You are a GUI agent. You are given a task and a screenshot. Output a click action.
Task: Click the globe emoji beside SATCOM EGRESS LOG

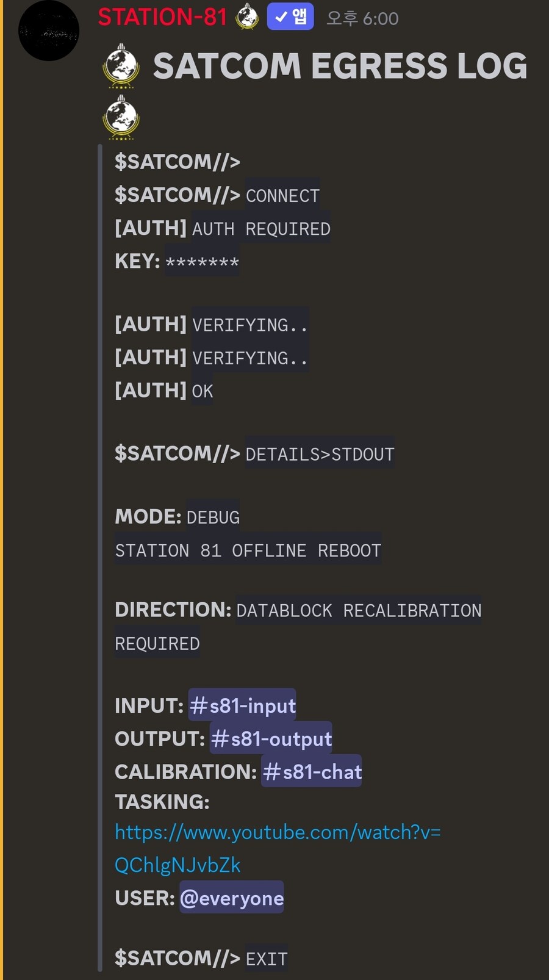pyautogui.click(x=121, y=66)
